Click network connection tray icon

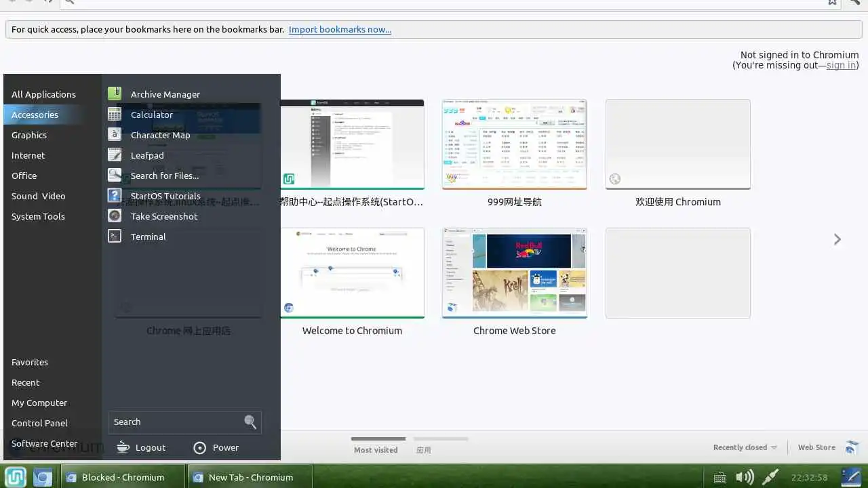point(770,477)
